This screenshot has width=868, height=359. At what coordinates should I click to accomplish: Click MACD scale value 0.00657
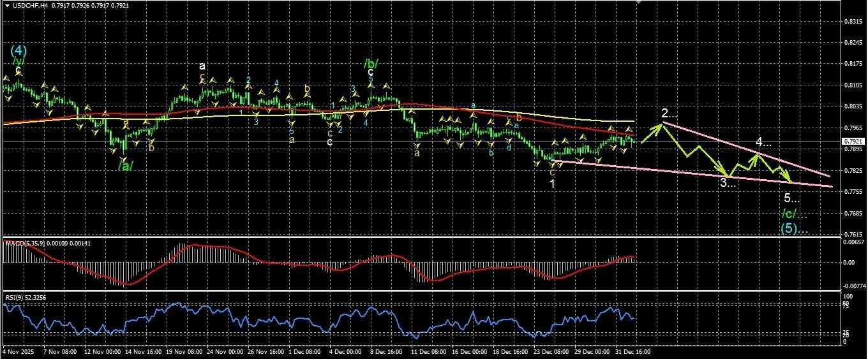(853, 242)
